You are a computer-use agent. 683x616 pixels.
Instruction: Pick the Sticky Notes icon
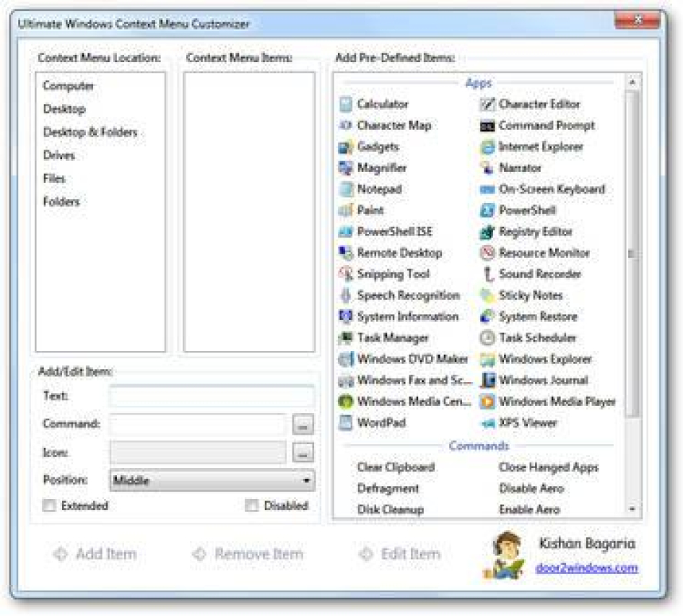tap(487, 295)
